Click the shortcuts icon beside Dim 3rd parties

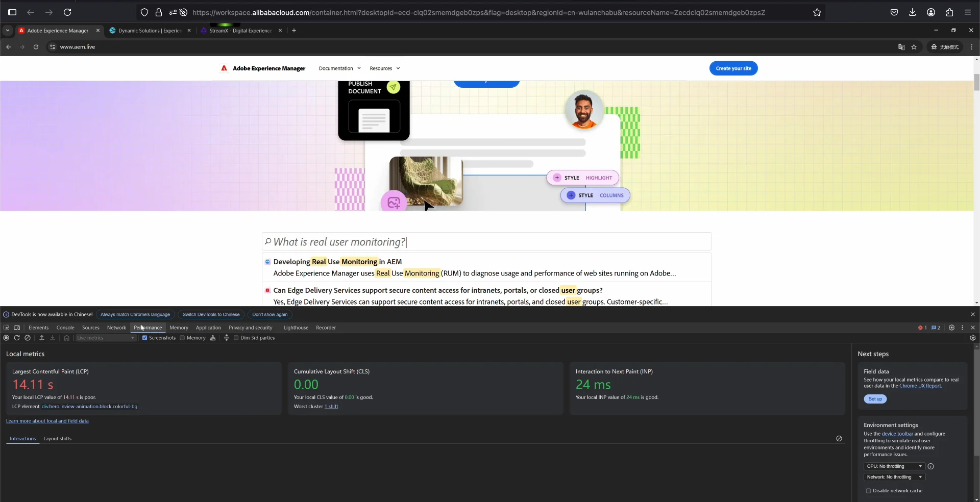[x=227, y=338]
